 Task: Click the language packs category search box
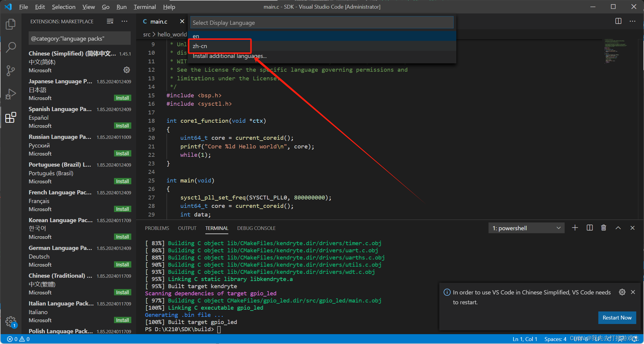[80, 39]
